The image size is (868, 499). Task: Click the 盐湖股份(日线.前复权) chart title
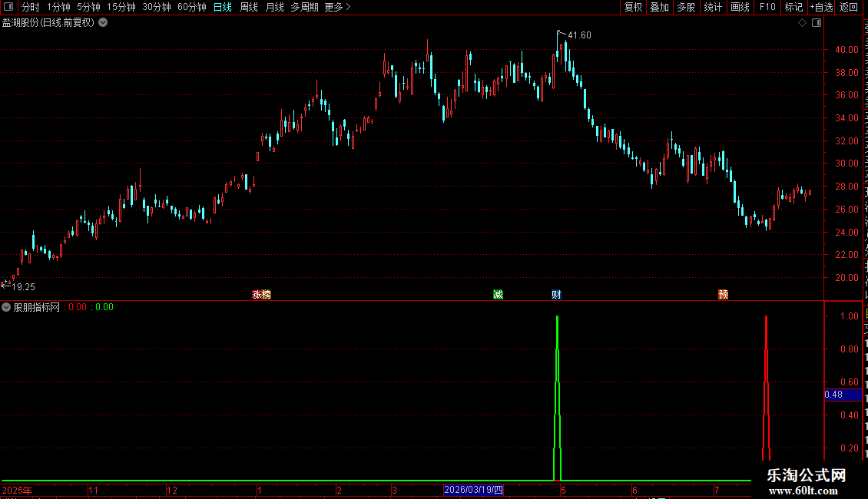pos(48,23)
